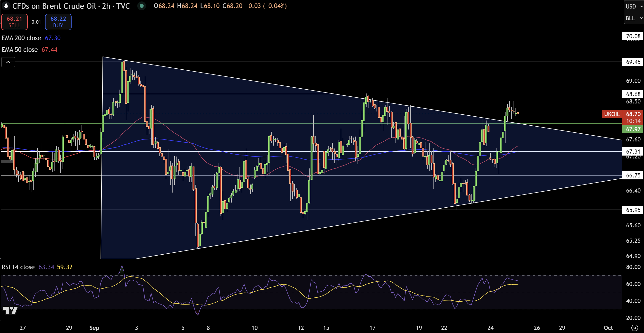The width and height of the screenshot is (644, 333).
Task: Open chart settings gear at bottom right
Action: click(x=635, y=327)
